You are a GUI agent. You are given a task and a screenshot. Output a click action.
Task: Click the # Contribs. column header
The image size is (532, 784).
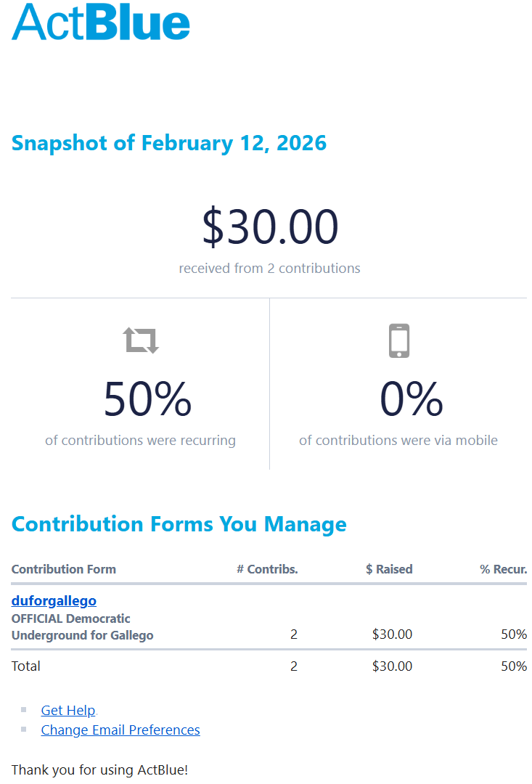pyautogui.click(x=267, y=569)
